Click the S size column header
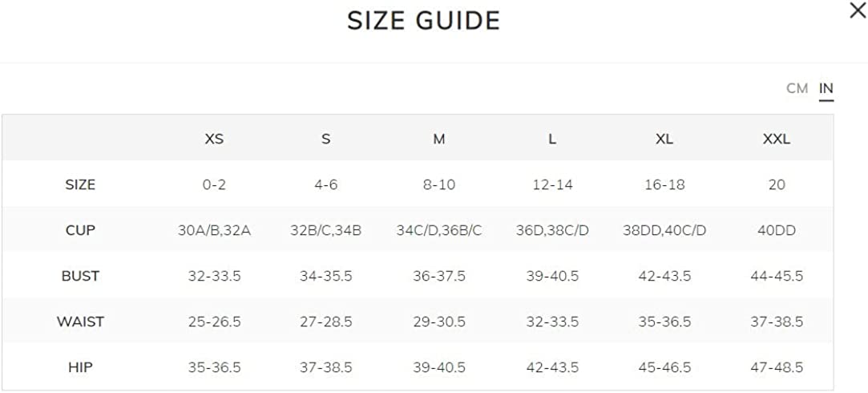This screenshot has height=393, width=868. point(325,139)
